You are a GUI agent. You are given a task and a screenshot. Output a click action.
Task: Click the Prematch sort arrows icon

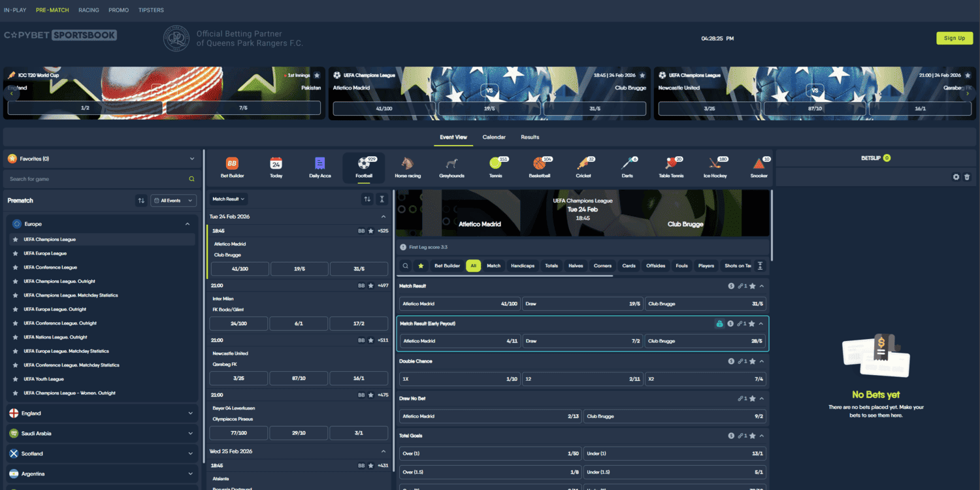point(141,201)
